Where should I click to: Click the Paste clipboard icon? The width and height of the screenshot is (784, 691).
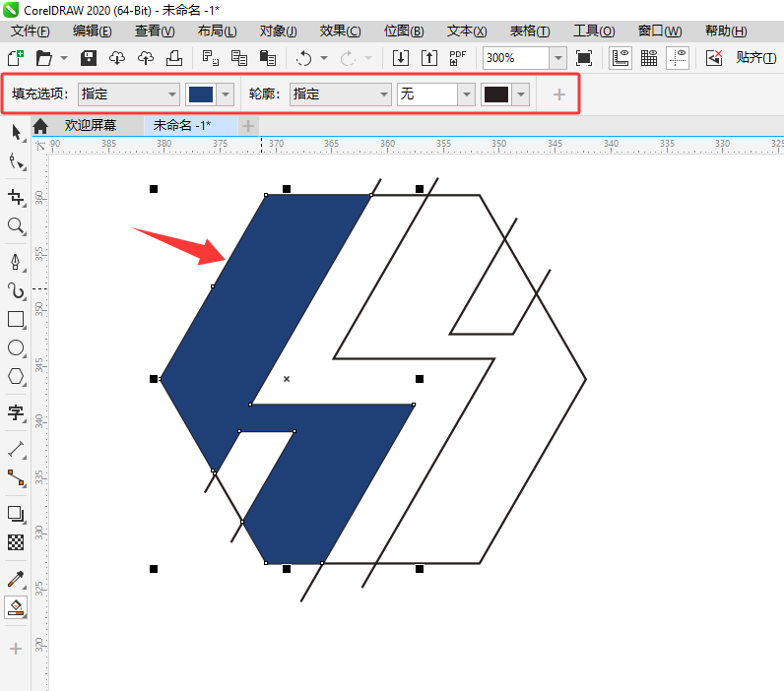click(268, 58)
